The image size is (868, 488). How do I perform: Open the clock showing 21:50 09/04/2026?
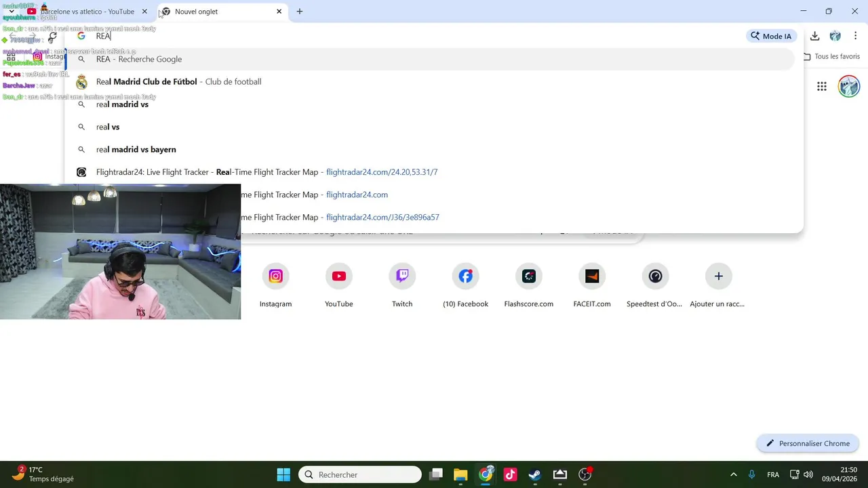tap(840, 474)
